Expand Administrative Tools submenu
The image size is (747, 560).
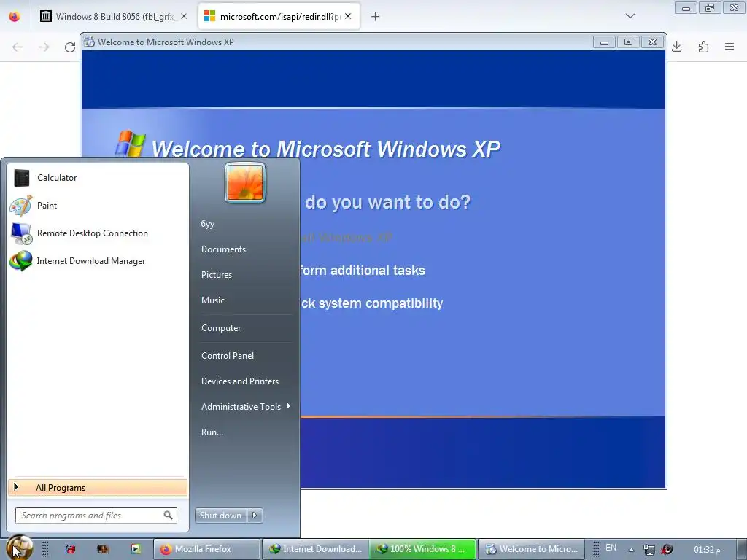click(x=245, y=407)
